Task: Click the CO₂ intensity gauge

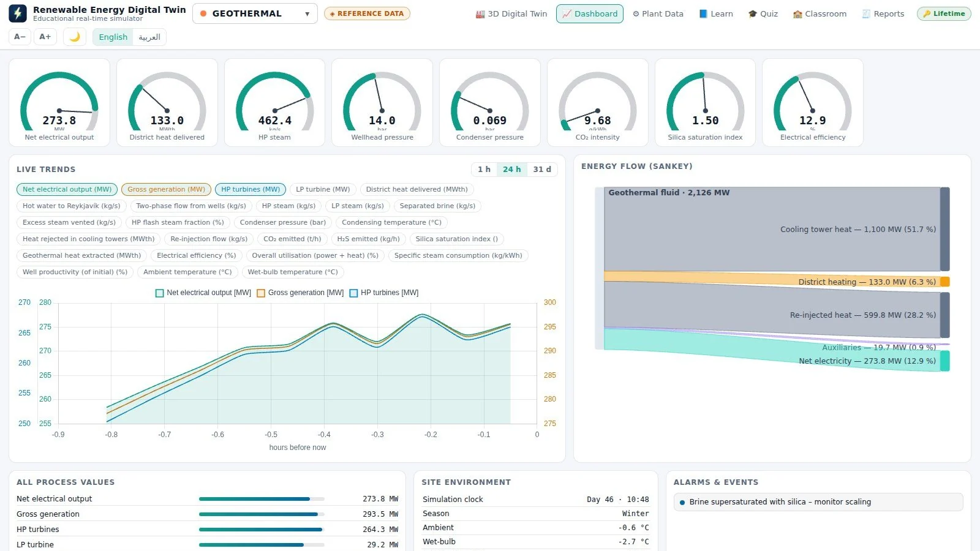Action: pyautogui.click(x=598, y=103)
